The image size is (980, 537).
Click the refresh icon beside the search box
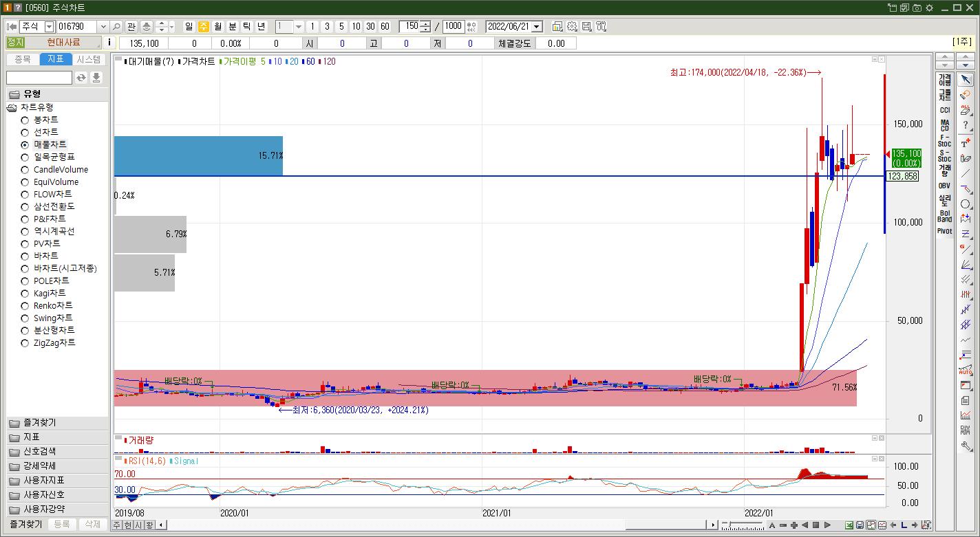click(x=81, y=78)
